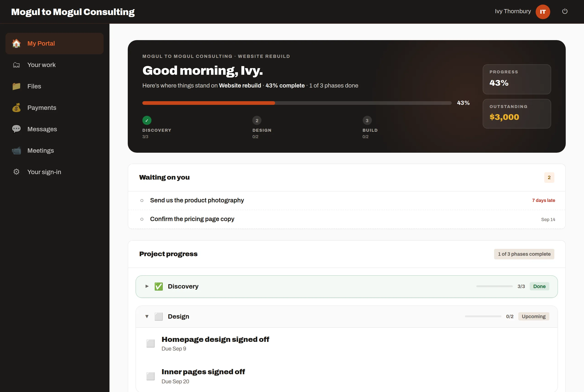Click the main orange project progress bar

297,103
